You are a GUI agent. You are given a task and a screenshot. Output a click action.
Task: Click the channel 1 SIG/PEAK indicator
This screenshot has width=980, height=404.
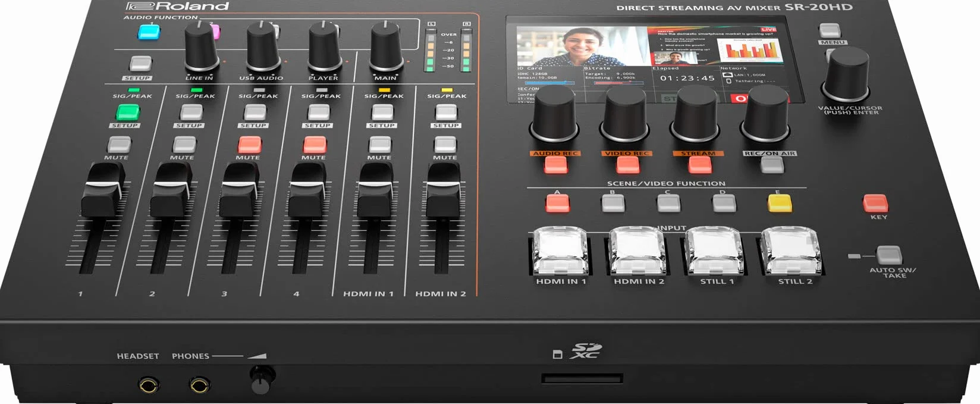pos(134,90)
